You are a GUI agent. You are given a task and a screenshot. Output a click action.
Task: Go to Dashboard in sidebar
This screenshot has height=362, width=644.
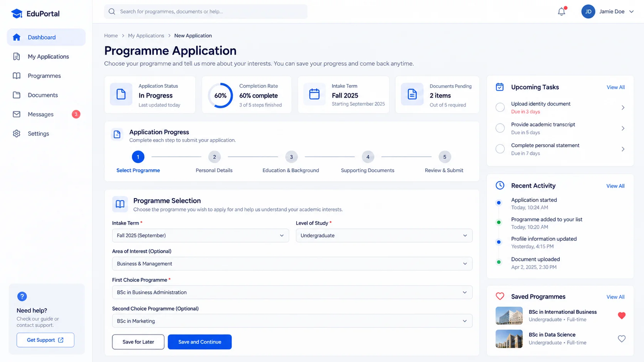[46, 37]
